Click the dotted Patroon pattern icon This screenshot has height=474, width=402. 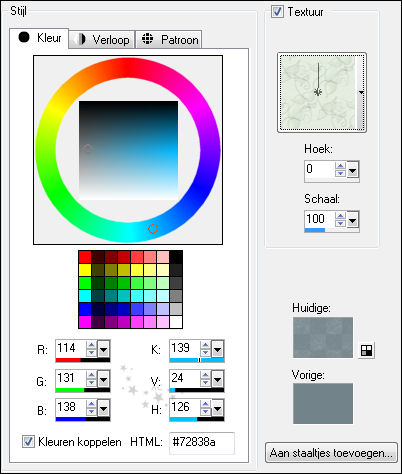[x=147, y=39]
